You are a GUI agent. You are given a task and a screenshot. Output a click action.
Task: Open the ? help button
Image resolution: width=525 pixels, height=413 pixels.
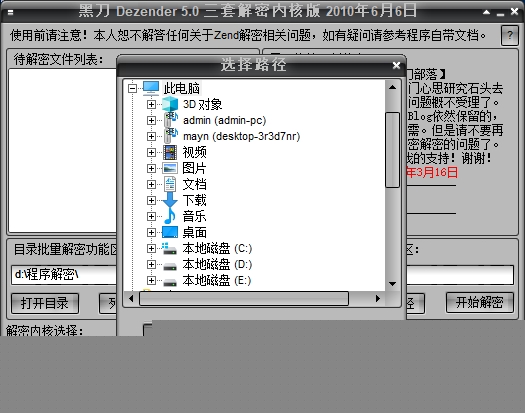click(509, 35)
